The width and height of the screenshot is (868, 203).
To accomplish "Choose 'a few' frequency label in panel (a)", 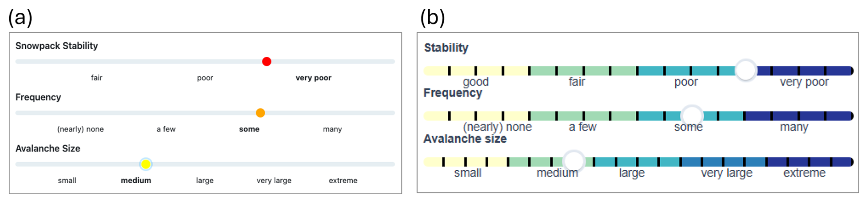I will pos(166,130).
